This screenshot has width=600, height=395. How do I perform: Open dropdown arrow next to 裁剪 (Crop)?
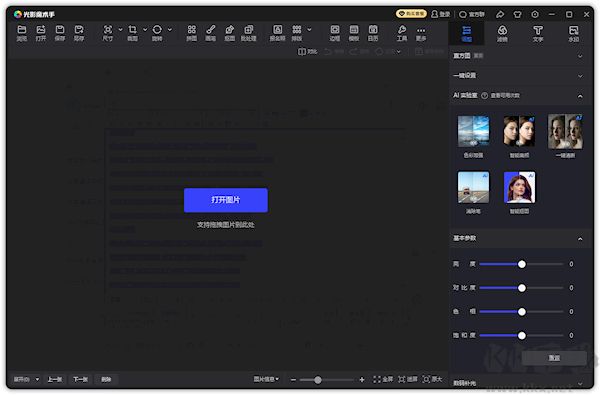point(145,29)
